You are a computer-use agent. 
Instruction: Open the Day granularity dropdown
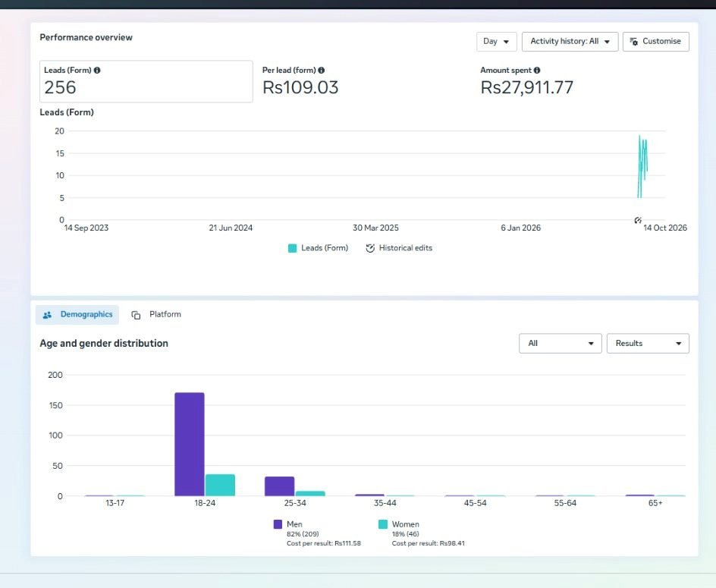(496, 42)
